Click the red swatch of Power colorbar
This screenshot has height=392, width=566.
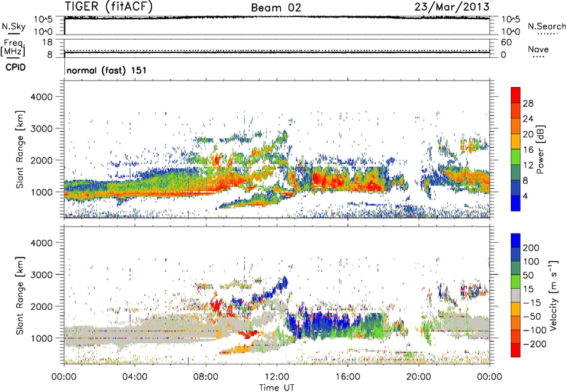[x=516, y=95]
